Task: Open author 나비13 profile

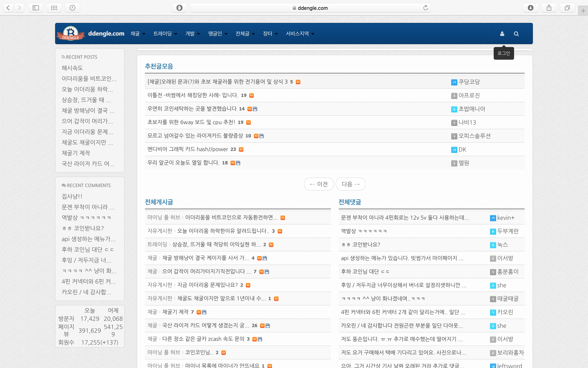Action: pos(467,122)
